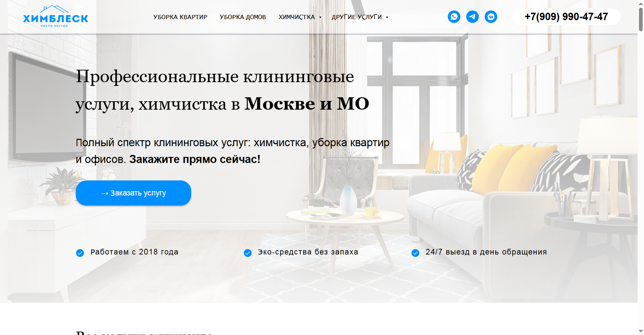Open the Telegram contact icon
Viewport: 644px width, 335px height.
pyautogui.click(x=472, y=17)
